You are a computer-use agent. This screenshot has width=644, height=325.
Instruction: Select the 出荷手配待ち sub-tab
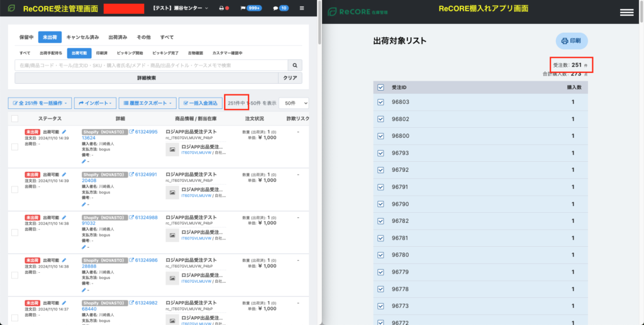pos(51,53)
